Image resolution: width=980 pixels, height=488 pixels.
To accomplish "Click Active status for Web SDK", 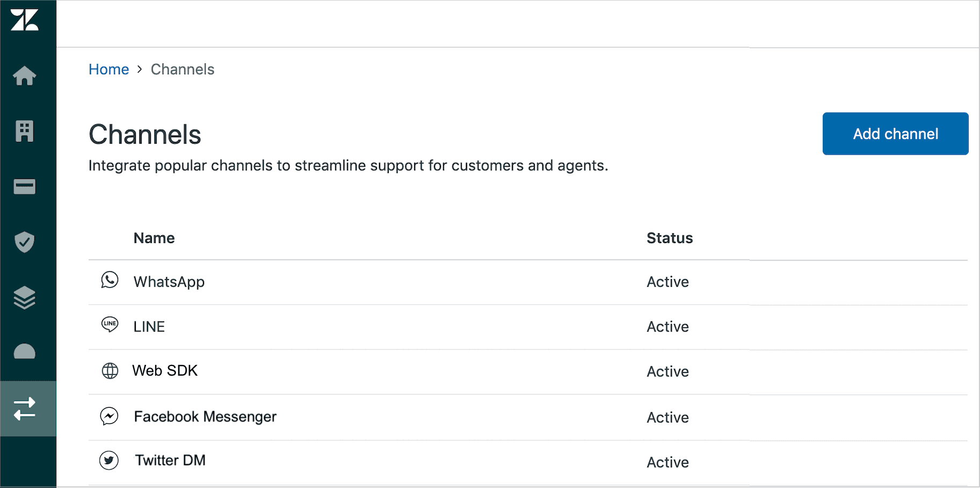I will pos(667,371).
